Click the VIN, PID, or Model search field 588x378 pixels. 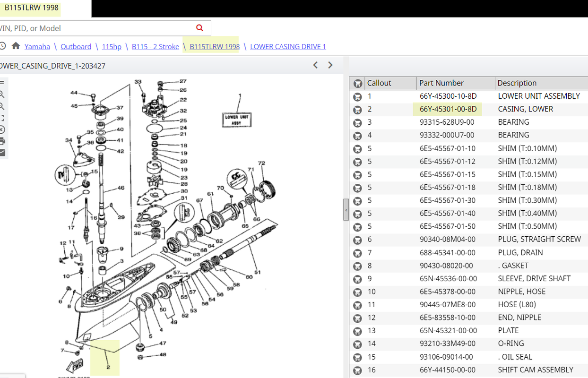(97, 28)
